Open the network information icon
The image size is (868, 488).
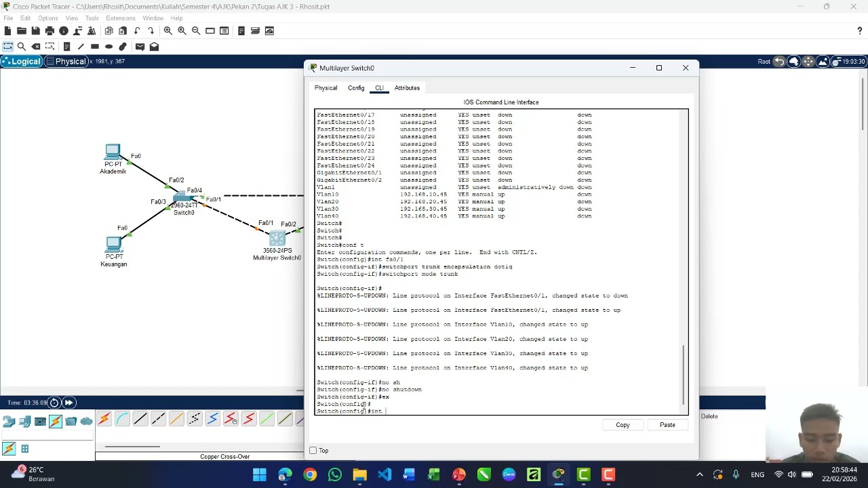pos(64,30)
